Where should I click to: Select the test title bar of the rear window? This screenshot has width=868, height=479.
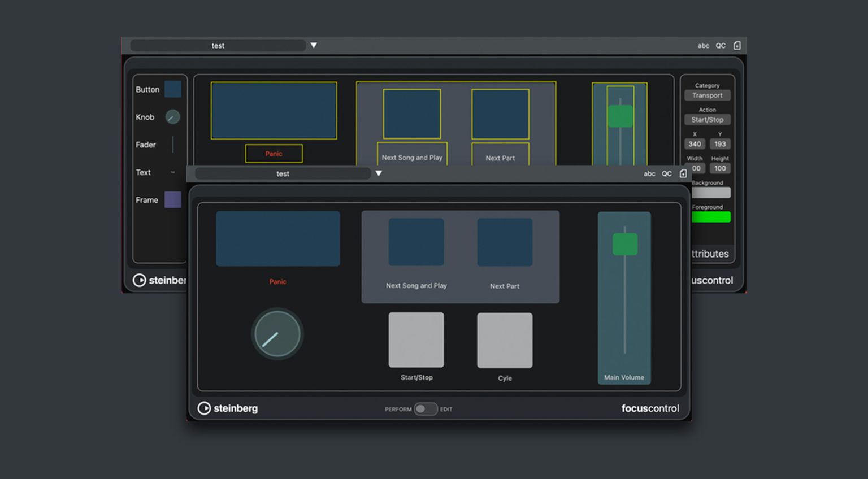pyautogui.click(x=218, y=45)
